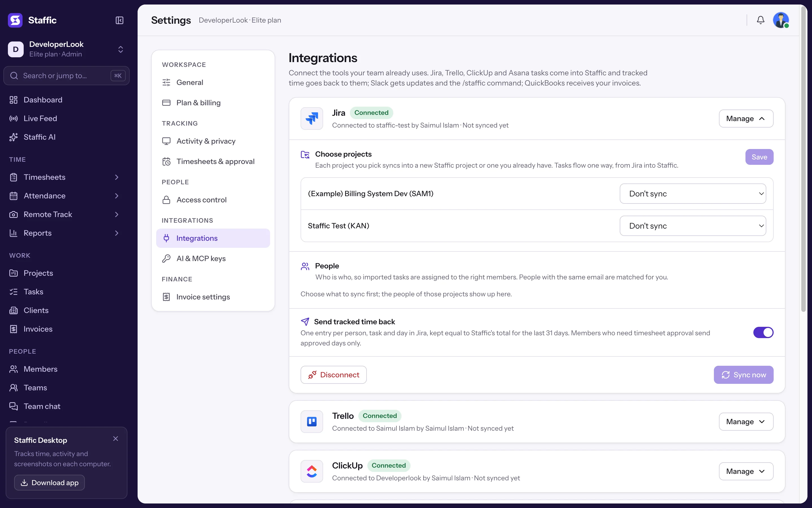Focus the Search or jump to field
The image size is (812, 508).
click(x=67, y=76)
